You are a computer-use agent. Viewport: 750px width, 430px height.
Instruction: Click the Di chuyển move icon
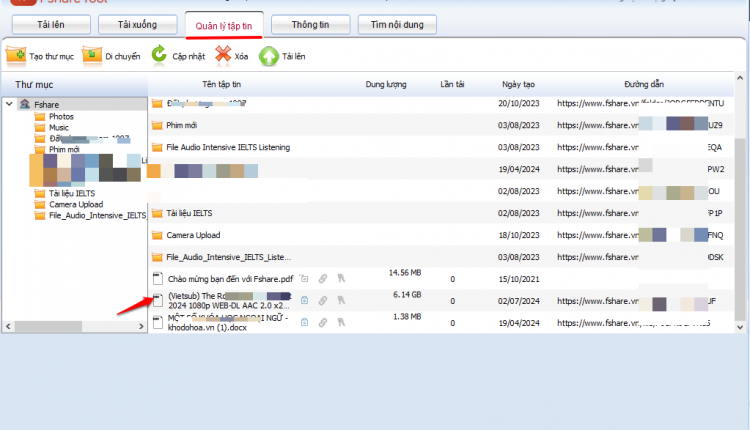[92, 55]
